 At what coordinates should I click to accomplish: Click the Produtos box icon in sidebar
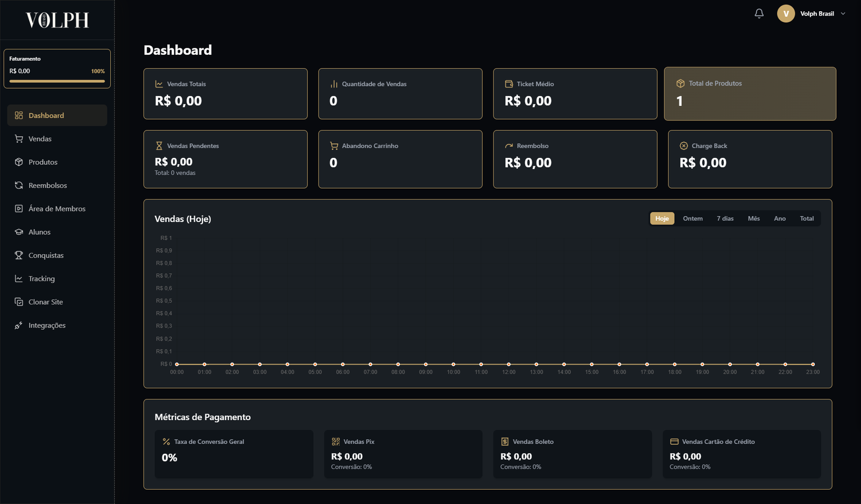(19, 162)
